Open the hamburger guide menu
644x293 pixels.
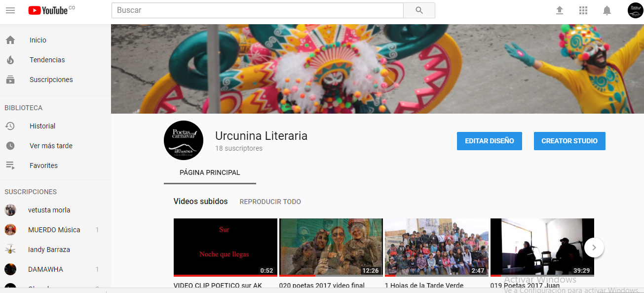pyautogui.click(x=10, y=10)
